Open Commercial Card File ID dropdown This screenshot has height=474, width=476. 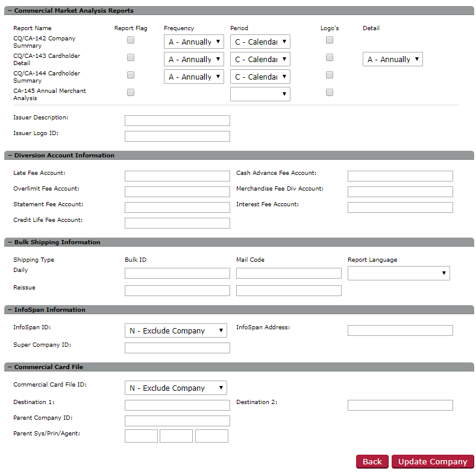click(176, 388)
